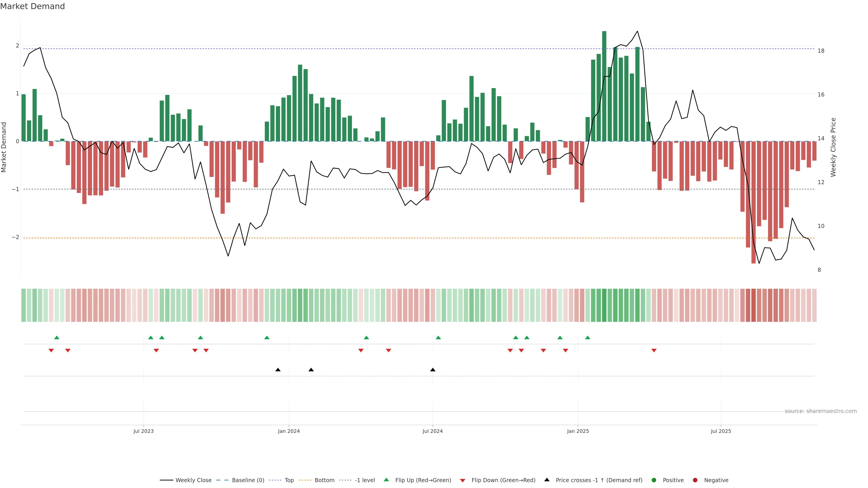Click the darkest red heatmap strip cell

click(x=753, y=305)
